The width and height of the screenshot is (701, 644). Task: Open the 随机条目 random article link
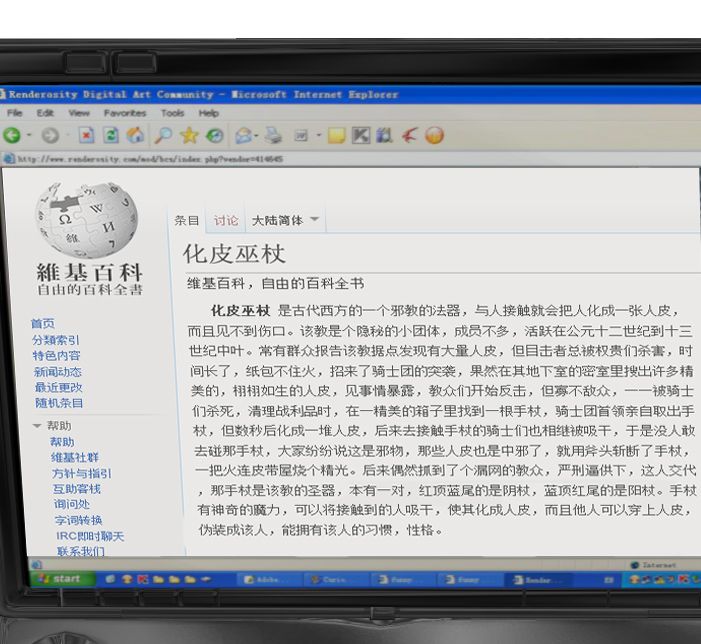point(59,403)
